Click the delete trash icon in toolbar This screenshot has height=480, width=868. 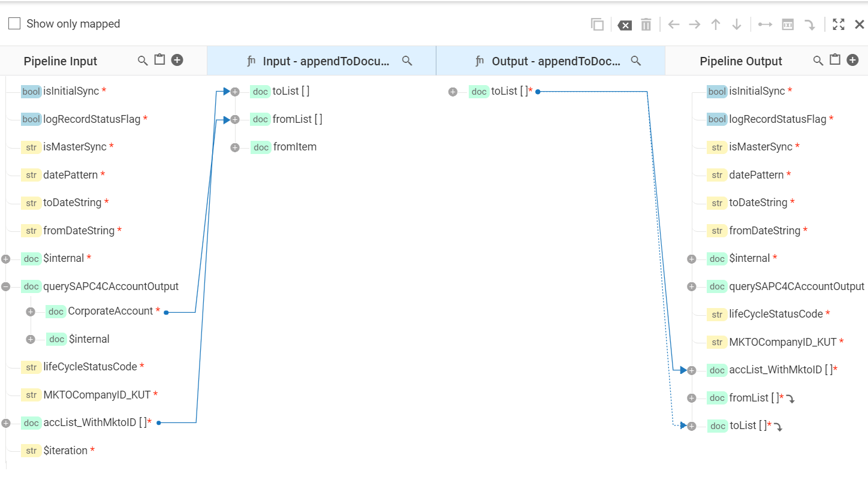[646, 25]
